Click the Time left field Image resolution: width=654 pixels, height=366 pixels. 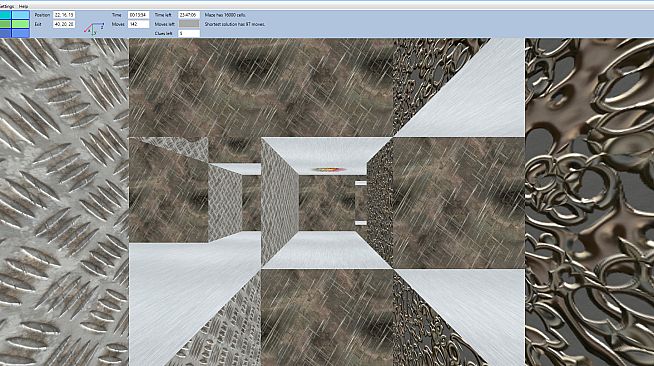189,15
